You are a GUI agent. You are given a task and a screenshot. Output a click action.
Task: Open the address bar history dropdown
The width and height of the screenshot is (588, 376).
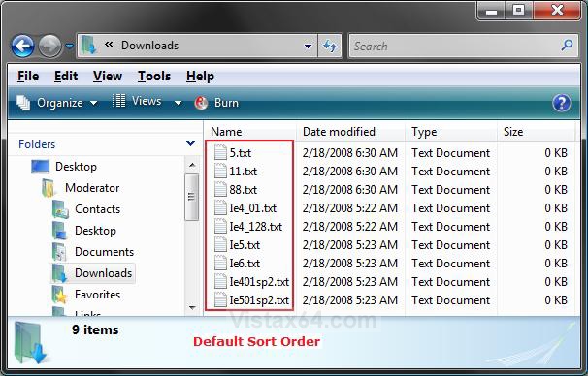click(x=308, y=47)
